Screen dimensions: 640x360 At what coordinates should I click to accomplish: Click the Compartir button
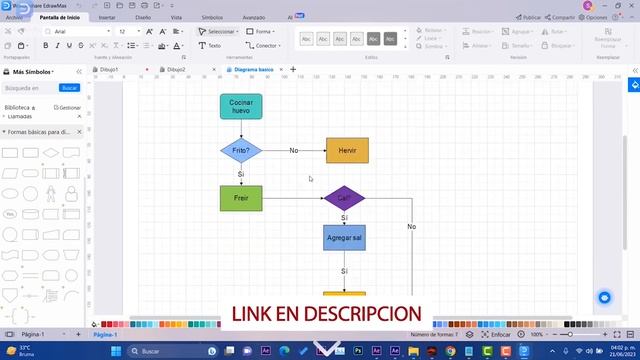tap(560, 18)
